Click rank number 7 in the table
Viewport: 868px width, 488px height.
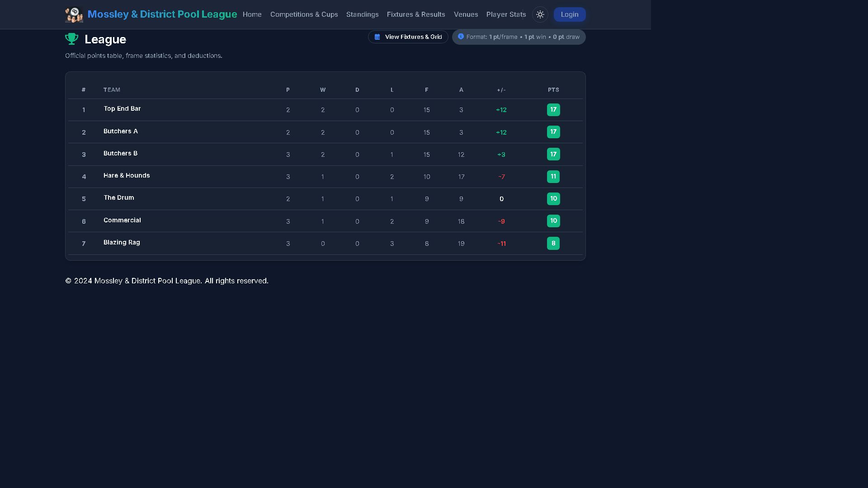(x=84, y=244)
